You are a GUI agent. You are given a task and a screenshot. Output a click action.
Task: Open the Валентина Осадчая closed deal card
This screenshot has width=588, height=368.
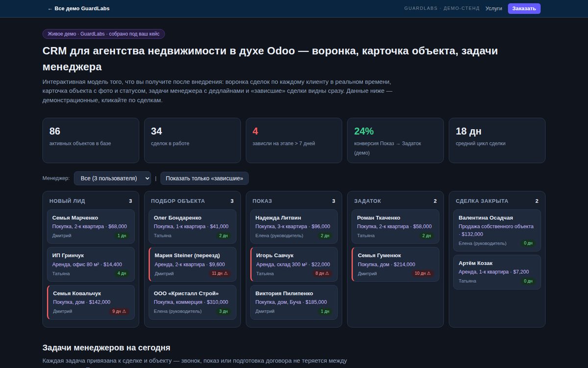click(497, 230)
